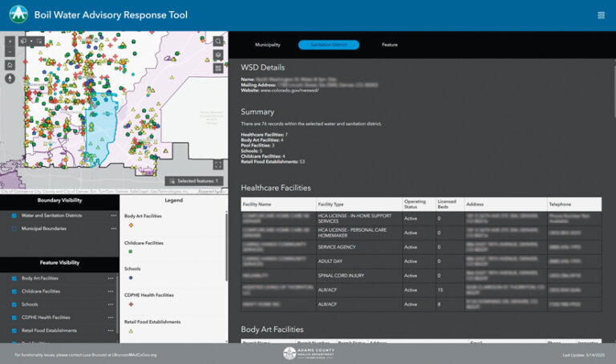Open options for Childcare Facilities layer
This screenshot has width=616, height=364.
[x=111, y=291]
